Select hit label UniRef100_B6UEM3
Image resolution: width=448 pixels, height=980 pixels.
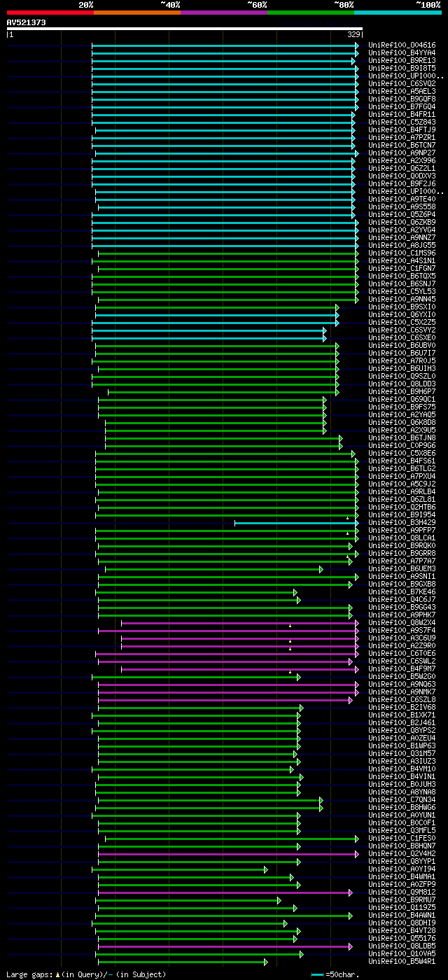pyautogui.click(x=402, y=568)
